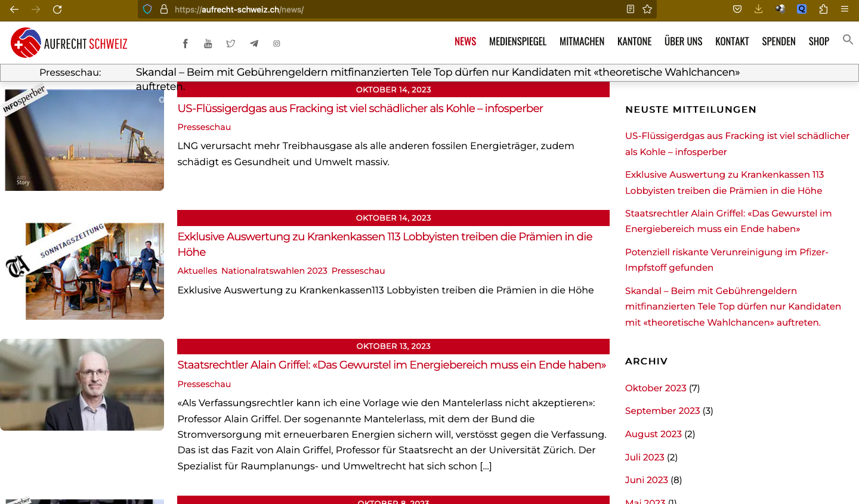This screenshot has width=859, height=504.
Task: Click the blue Q extension icon
Action: point(802,9)
